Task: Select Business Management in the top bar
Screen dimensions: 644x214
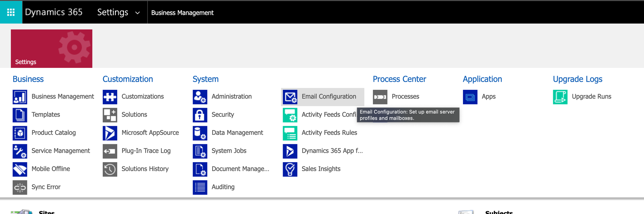Action: [182, 13]
